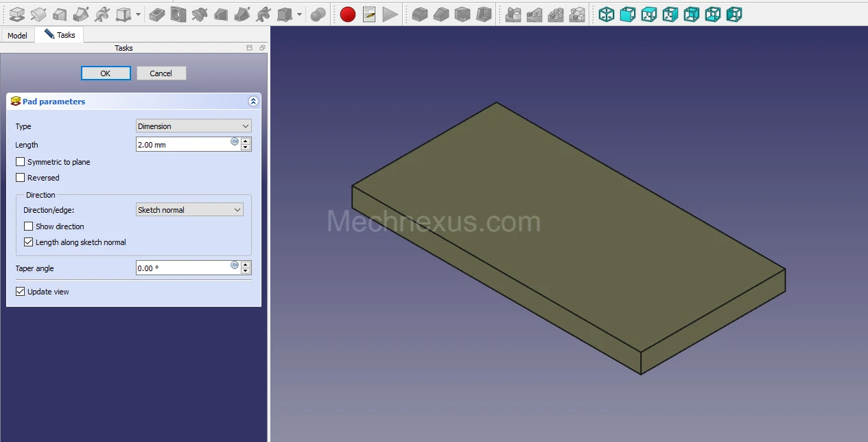Collapse the Pad parameters section
The height and width of the screenshot is (442, 868).
[253, 102]
